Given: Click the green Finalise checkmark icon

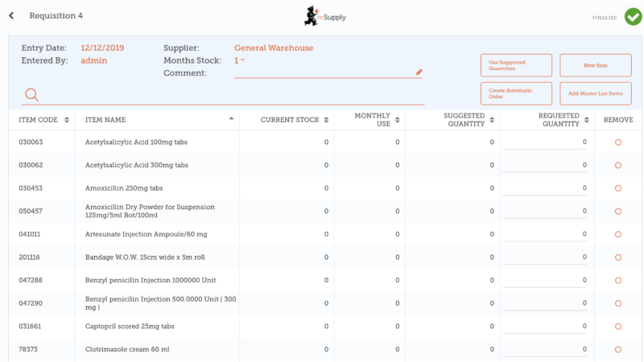Looking at the screenshot, I should [x=632, y=16].
